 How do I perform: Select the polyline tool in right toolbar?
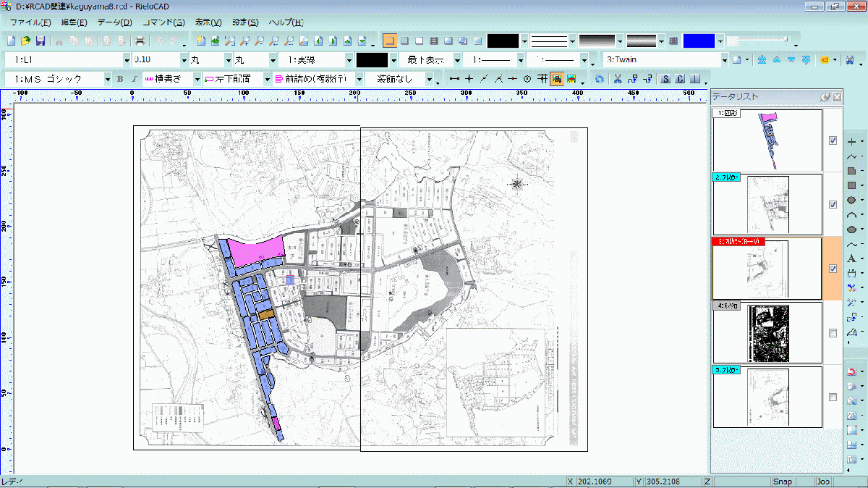[x=852, y=156]
